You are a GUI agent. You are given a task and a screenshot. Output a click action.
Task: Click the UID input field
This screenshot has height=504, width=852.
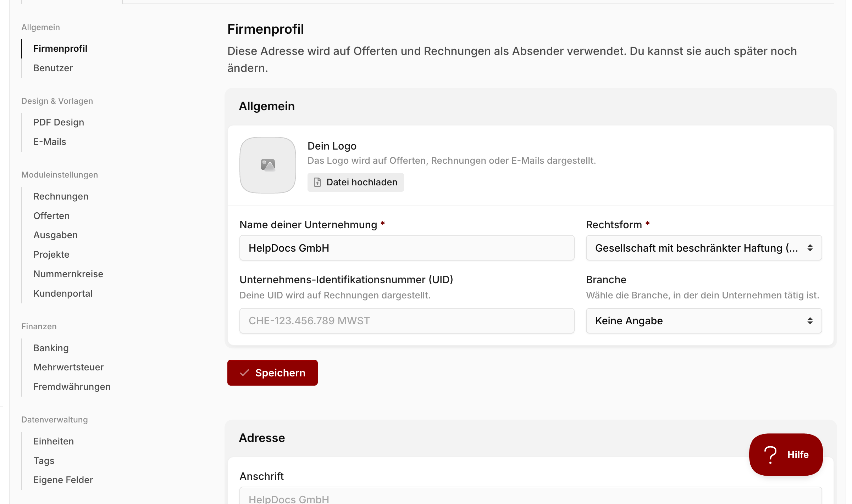tap(407, 321)
